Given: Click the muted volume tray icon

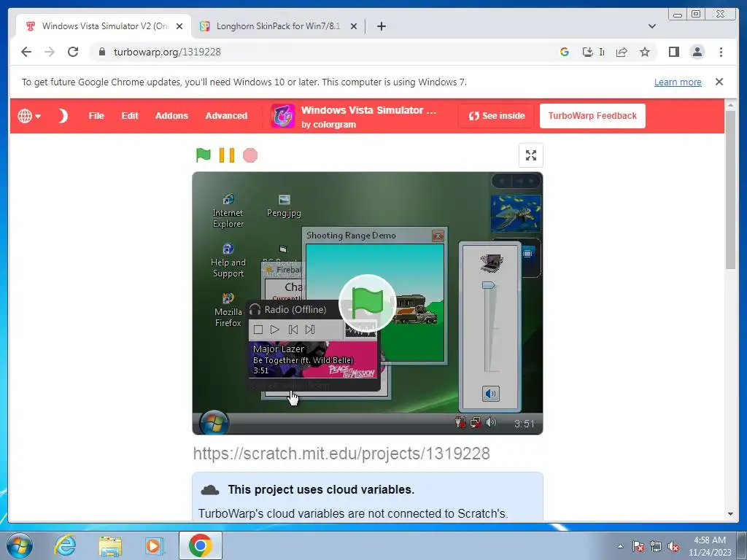Looking at the screenshot, I should coord(673,546).
